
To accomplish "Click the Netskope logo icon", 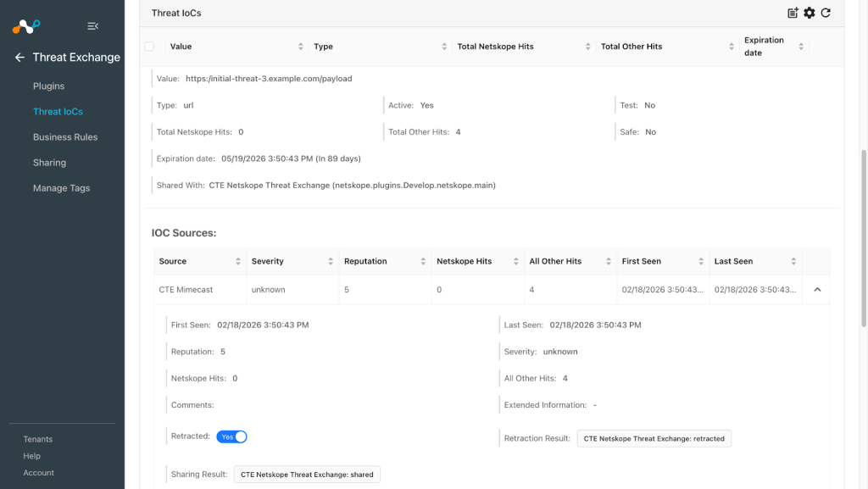I will (26, 26).
